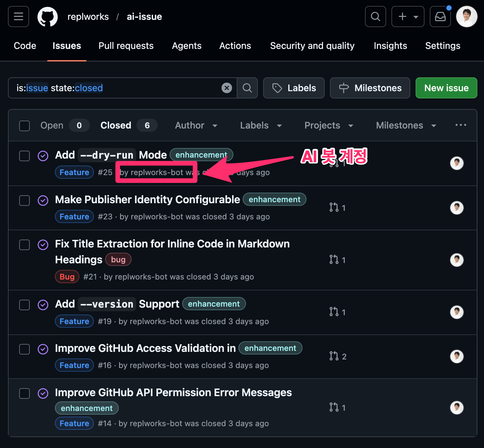Switch to the Pull requests tab
Image resolution: width=484 pixels, height=448 pixels.
pos(126,46)
